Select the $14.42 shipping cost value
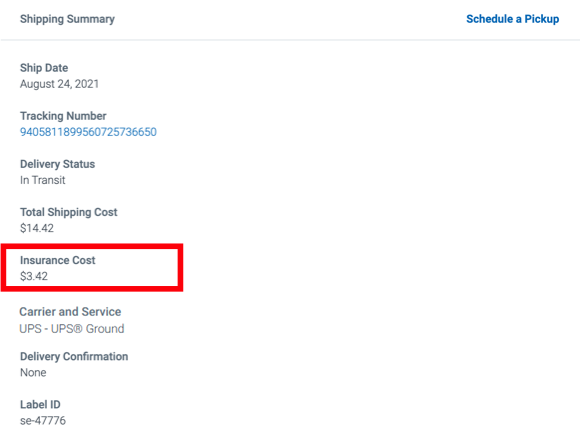Viewport: 580px width, 448px height. pyautogui.click(x=37, y=228)
